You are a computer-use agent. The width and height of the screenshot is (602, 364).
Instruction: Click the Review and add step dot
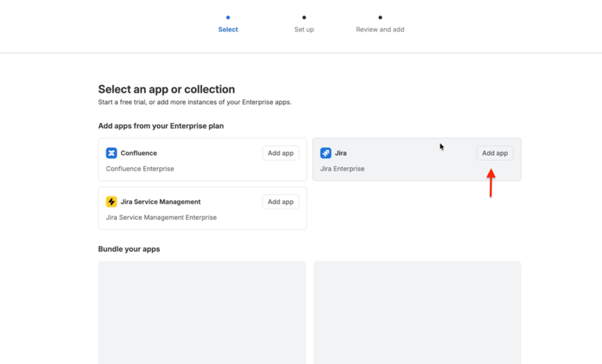click(380, 17)
